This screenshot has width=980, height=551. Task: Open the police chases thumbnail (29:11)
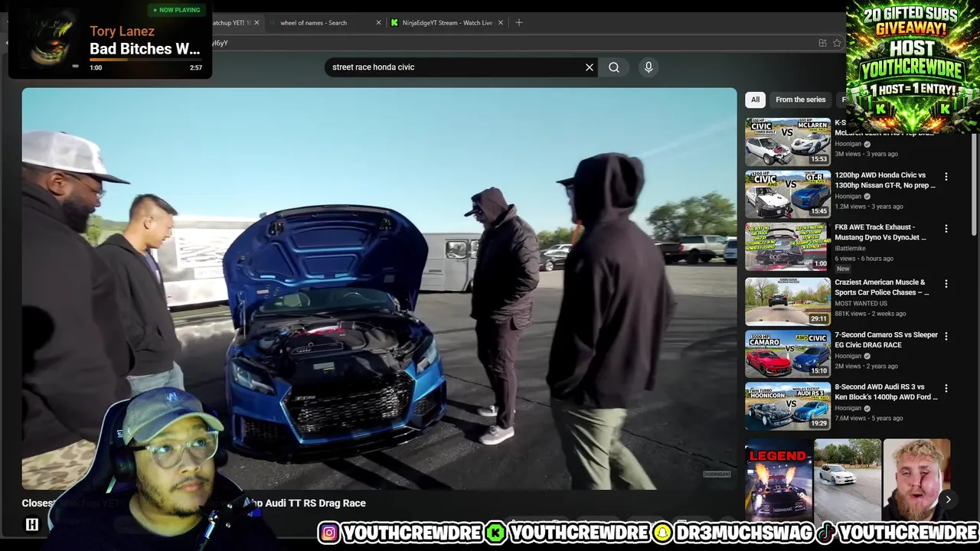pos(788,302)
